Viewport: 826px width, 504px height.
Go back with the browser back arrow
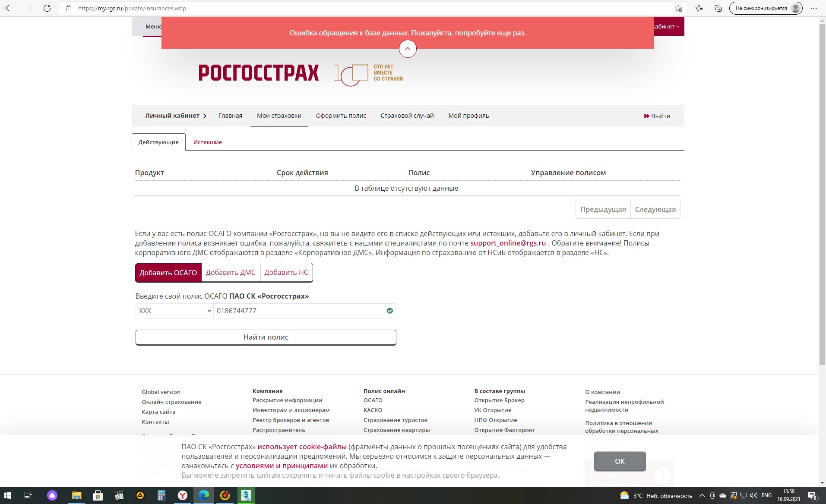coord(9,8)
